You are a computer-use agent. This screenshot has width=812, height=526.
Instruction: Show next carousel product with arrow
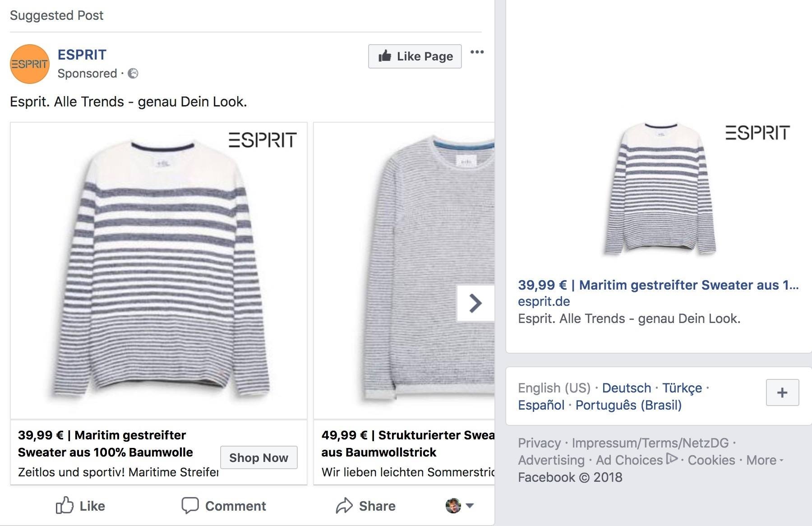[x=475, y=303]
